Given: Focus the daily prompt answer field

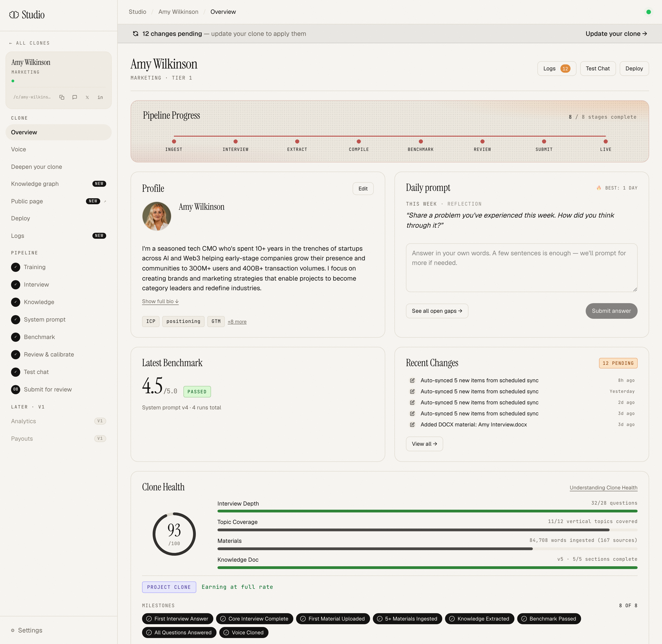Looking at the screenshot, I should tap(521, 267).
